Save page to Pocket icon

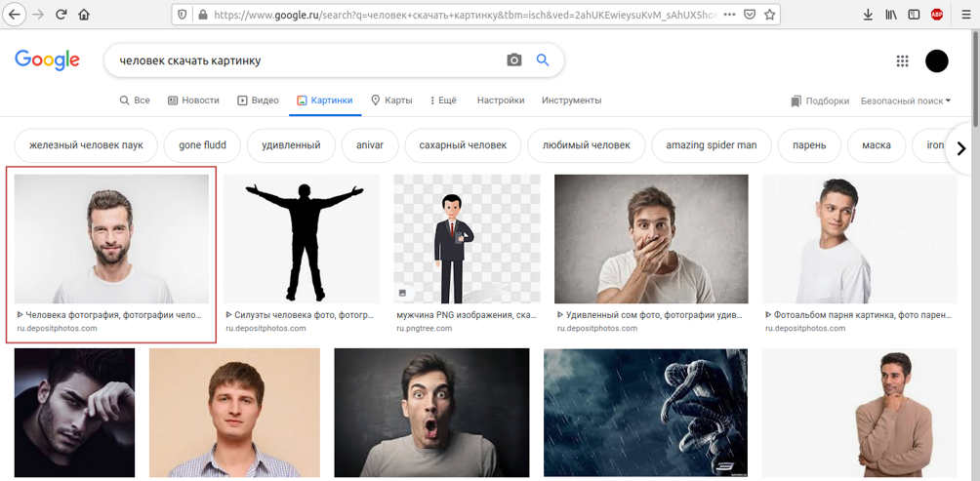pos(749,15)
